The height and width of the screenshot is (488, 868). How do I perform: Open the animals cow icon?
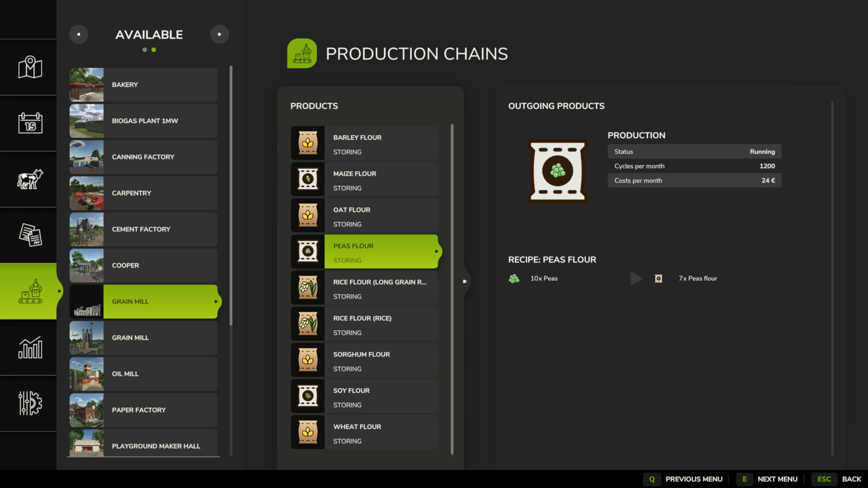click(30, 179)
